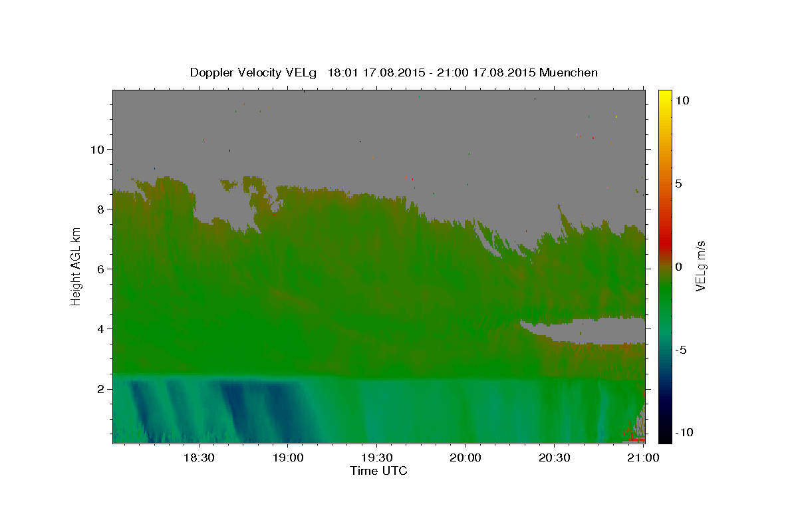Click the height tick label 8
The height and width of the screenshot is (532, 798).
click(102, 209)
